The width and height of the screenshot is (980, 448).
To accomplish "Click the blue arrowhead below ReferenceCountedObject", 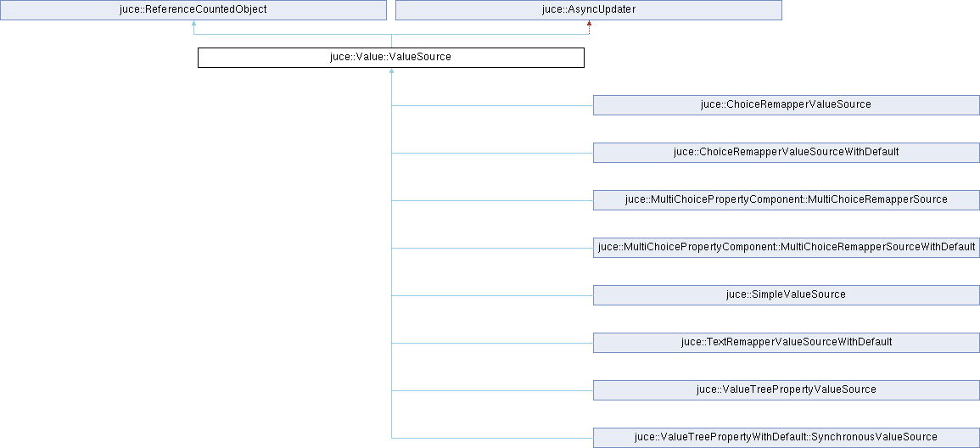I will click(x=193, y=24).
